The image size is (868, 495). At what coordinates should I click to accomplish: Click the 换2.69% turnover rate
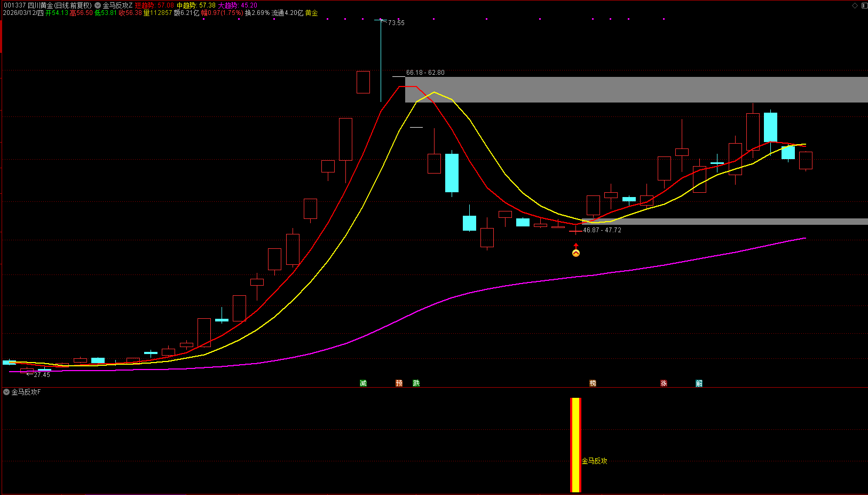point(257,13)
